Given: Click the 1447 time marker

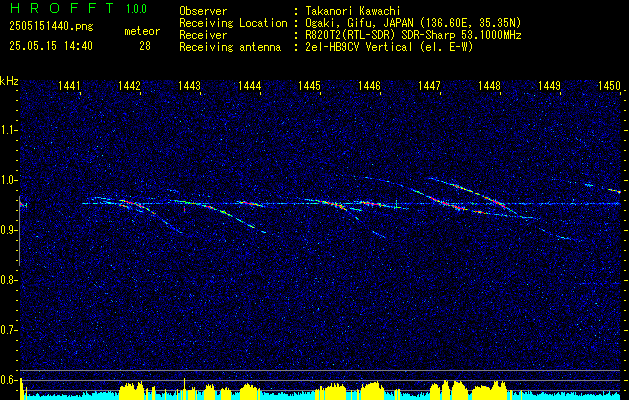Looking at the screenshot, I should (430, 85).
